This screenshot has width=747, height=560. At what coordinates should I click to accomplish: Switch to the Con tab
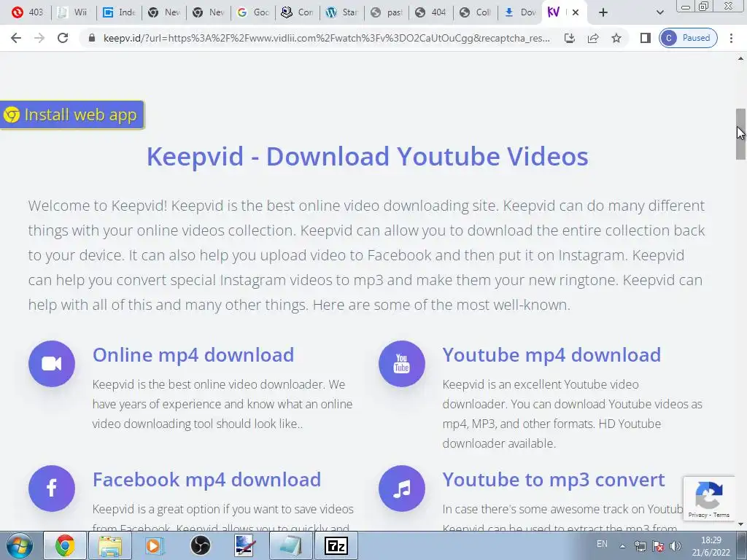[x=298, y=12]
